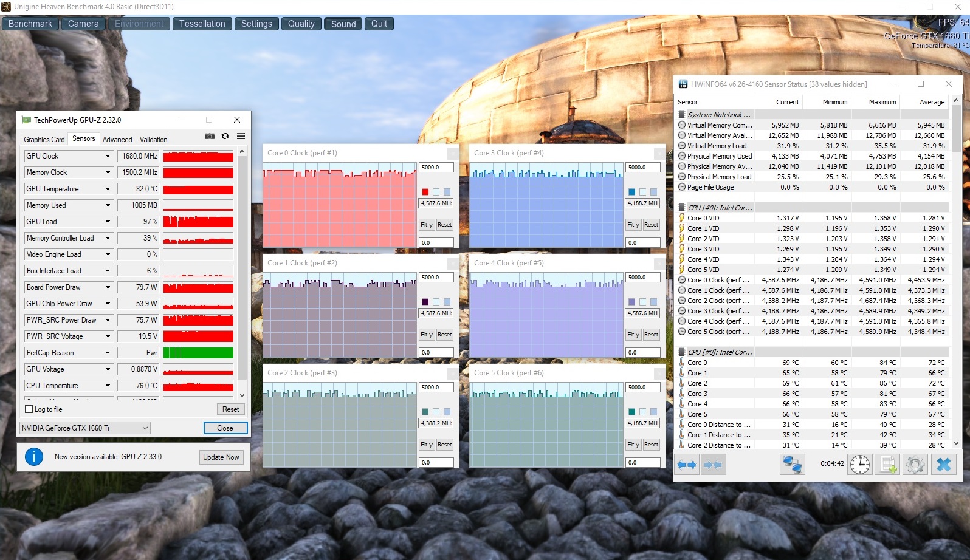Take a GPU-Z screenshot with the camera icon

[x=210, y=137]
